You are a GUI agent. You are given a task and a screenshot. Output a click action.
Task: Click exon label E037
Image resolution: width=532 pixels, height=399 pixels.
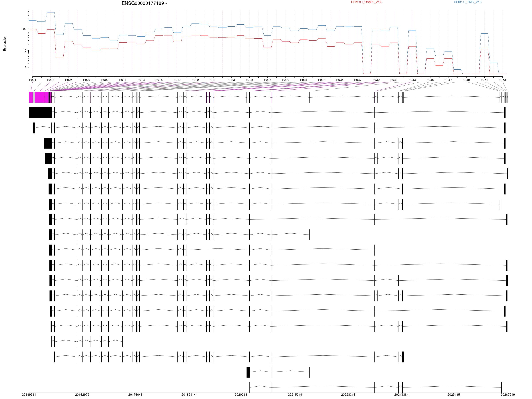click(x=358, y=80)
